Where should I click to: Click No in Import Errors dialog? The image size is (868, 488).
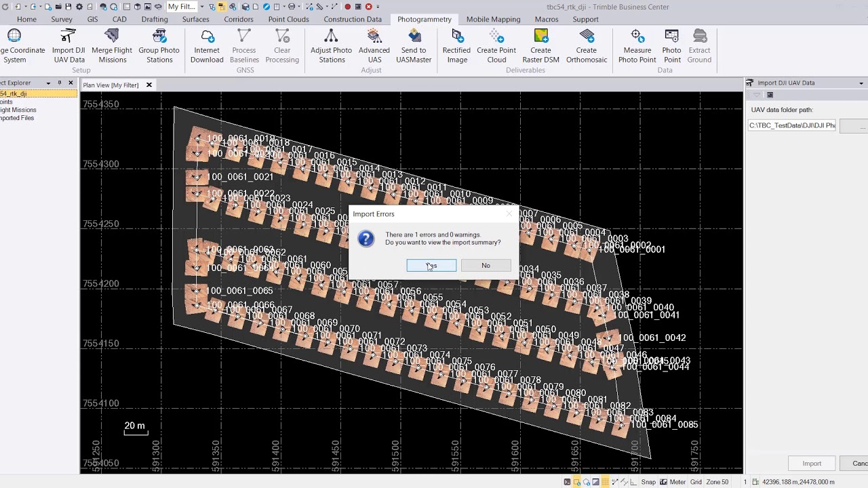click(x=486, y=266)
